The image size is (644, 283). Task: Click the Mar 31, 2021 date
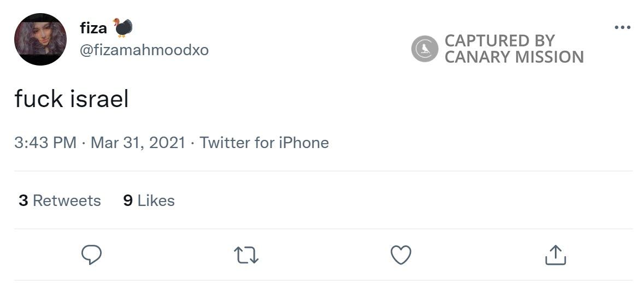[138, 143]
